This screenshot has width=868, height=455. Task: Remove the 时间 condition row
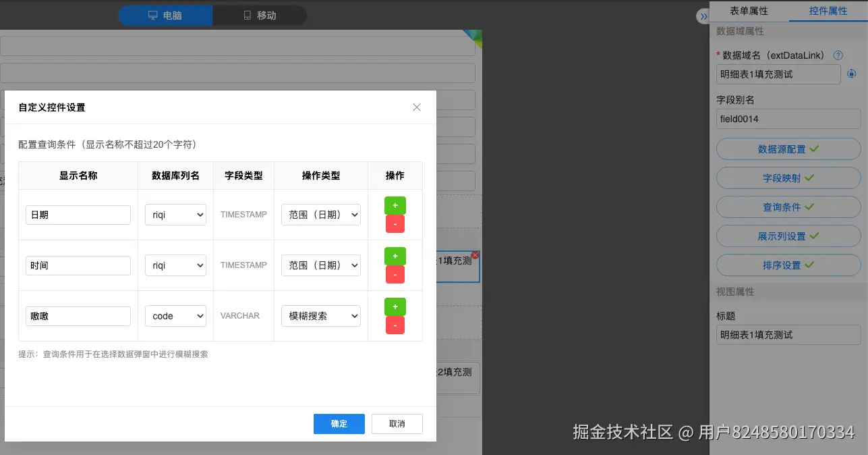pyautogui.click(x=395, y=275)
